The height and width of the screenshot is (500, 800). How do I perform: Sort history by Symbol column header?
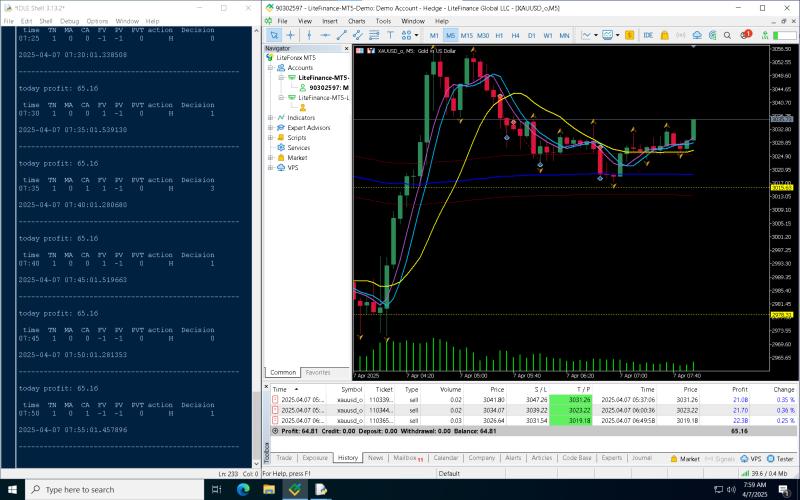[x=352, y=389]
